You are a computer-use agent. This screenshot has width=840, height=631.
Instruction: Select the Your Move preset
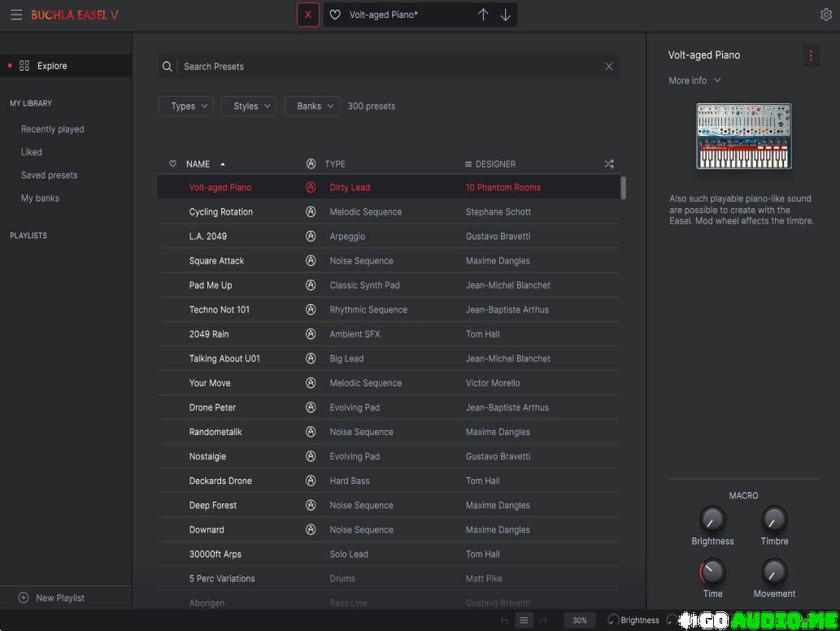[x=389, y=383]
